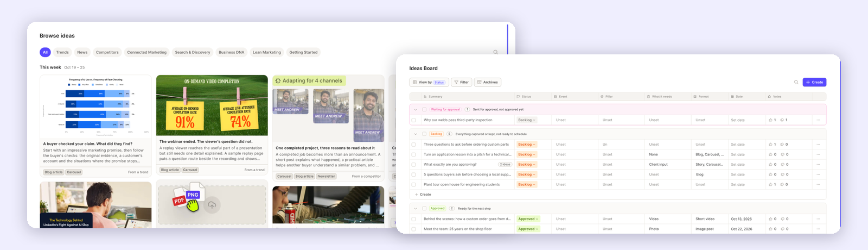Open more options for 'Three questions to ask' row
Image resolution: width=868 pixels, height=250 pixels.
[x=818, y=145]
